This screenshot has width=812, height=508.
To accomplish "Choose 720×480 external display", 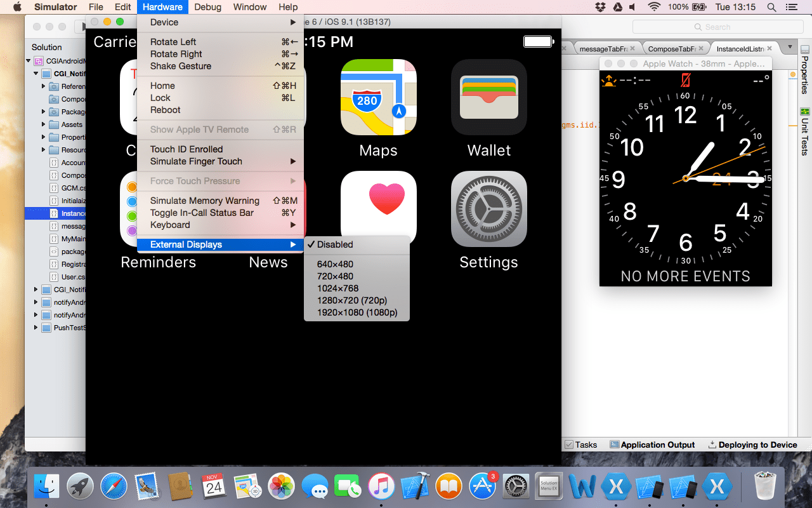I will (x=357, y=276).
